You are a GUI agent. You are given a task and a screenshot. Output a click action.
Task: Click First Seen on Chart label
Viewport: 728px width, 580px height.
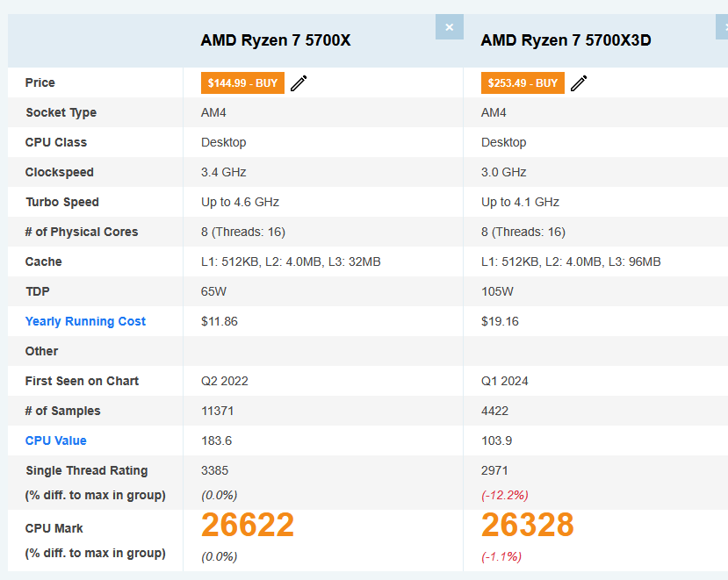[x=82, y=381]
